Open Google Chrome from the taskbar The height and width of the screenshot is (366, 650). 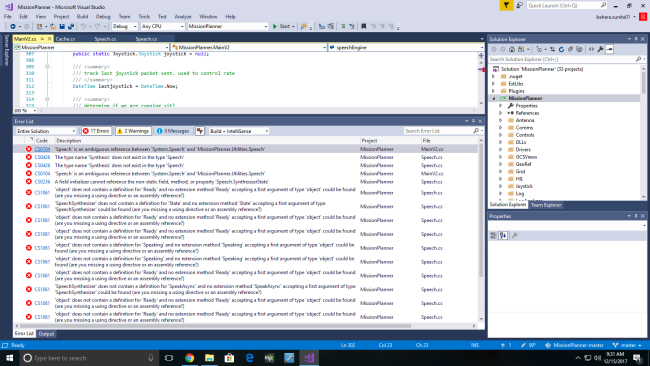pos(189,358)
